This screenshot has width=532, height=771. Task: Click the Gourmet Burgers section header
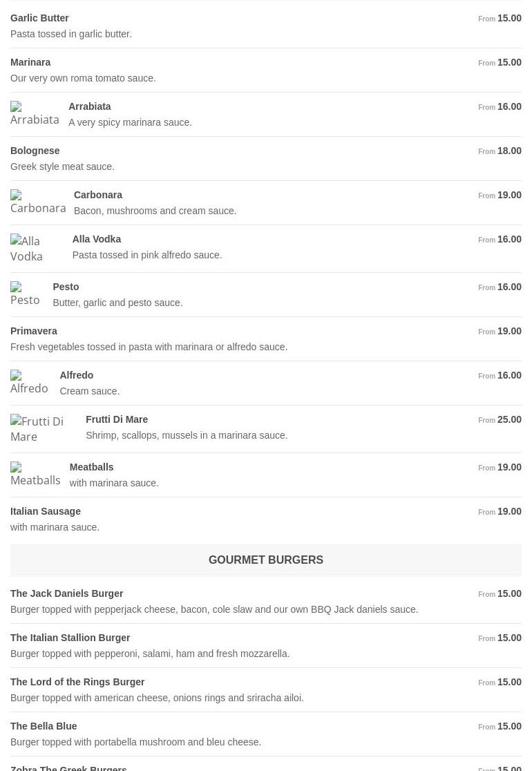266,560
